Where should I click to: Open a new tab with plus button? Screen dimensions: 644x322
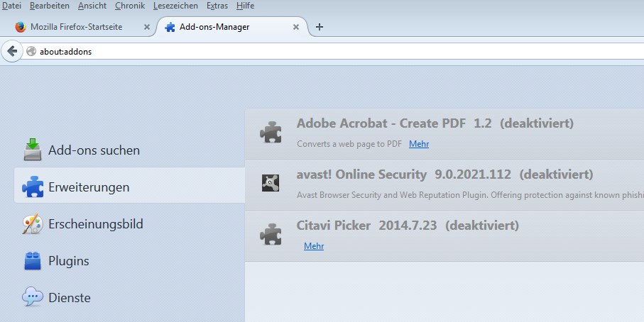(320, 27)
